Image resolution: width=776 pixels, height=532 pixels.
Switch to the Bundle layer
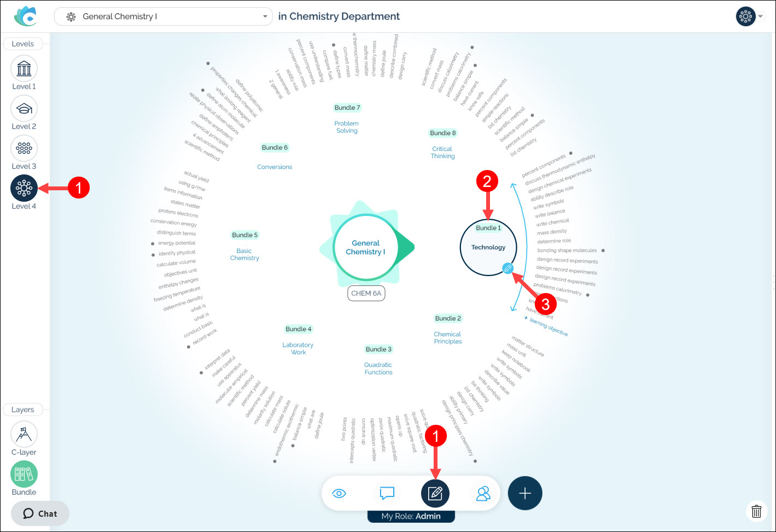(x=24, y=474)
